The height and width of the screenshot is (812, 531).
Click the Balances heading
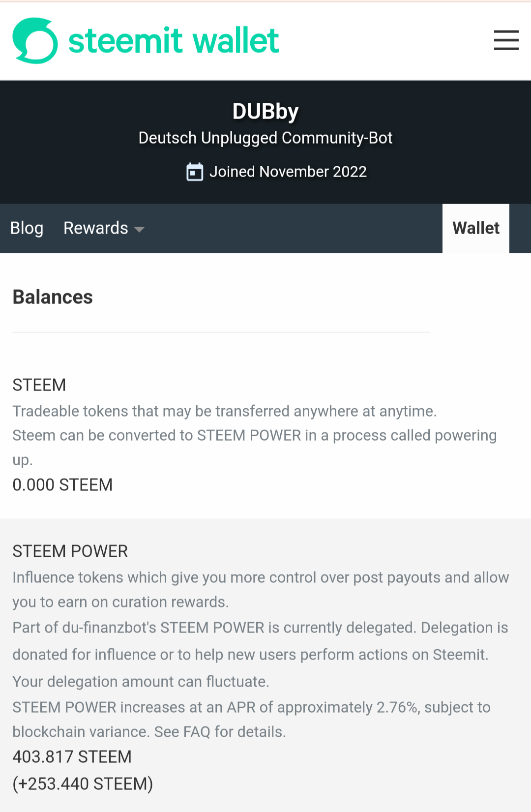53,297
